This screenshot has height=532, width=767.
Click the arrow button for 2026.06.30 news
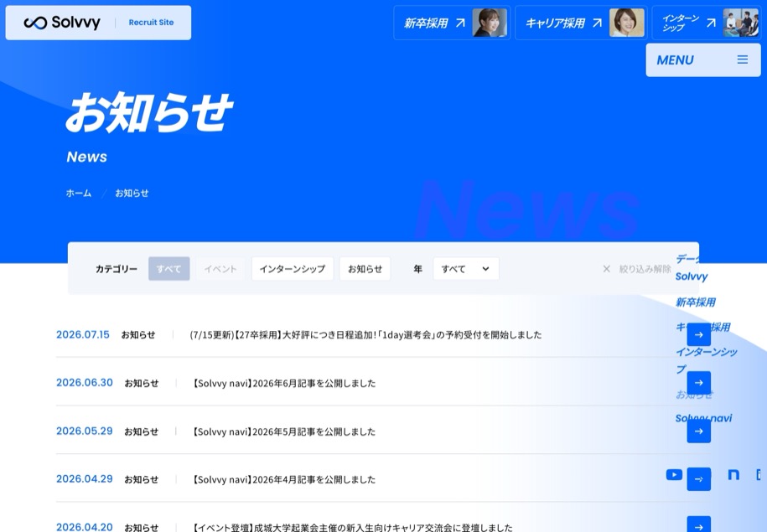click(698, 383)
